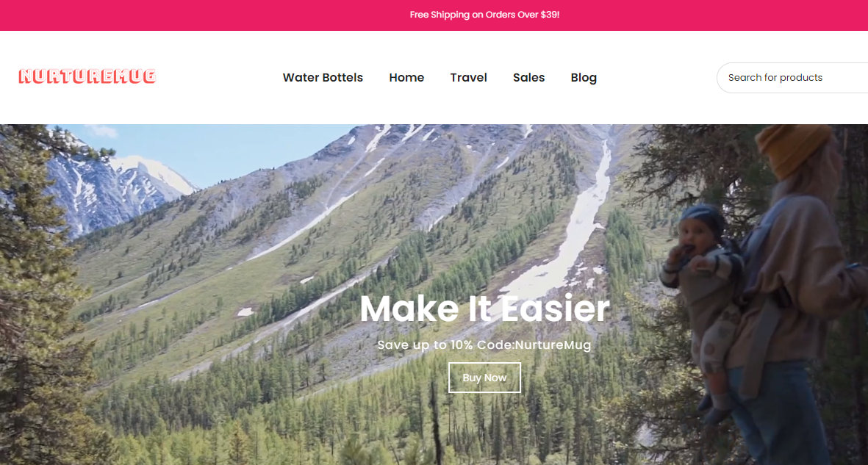Go to the Home nav link
The width and height of the screenshot is (868, 465).
coord(406,78)
